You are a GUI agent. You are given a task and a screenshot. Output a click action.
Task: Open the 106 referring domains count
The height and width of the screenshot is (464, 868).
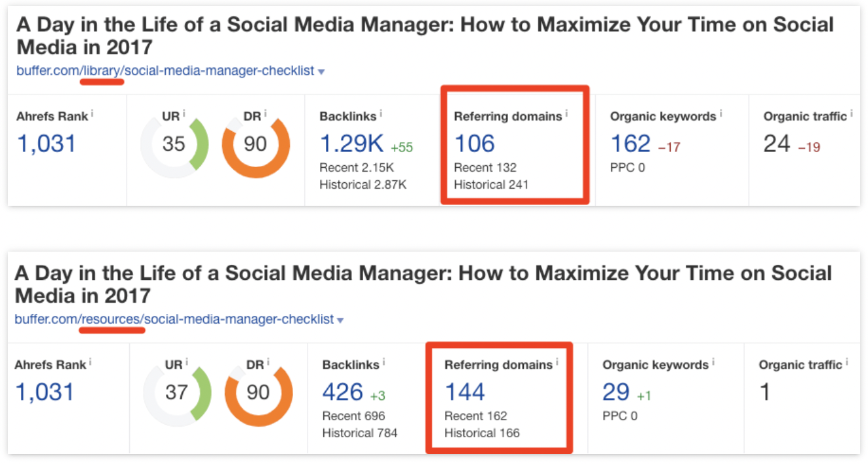click(474, 144)
